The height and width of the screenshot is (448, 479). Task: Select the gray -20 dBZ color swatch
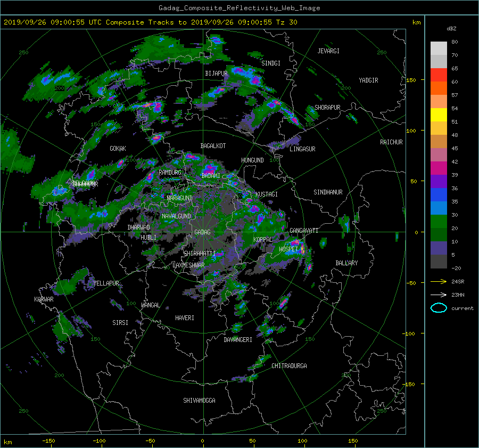click(439, 262)
